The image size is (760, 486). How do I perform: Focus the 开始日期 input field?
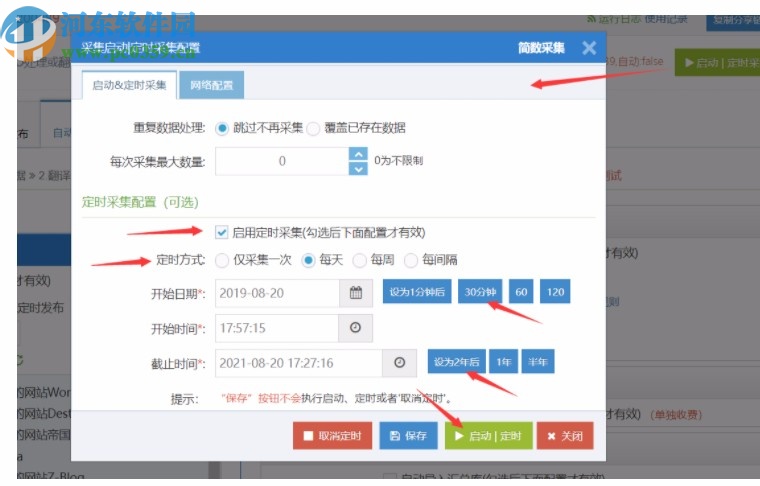277,293
